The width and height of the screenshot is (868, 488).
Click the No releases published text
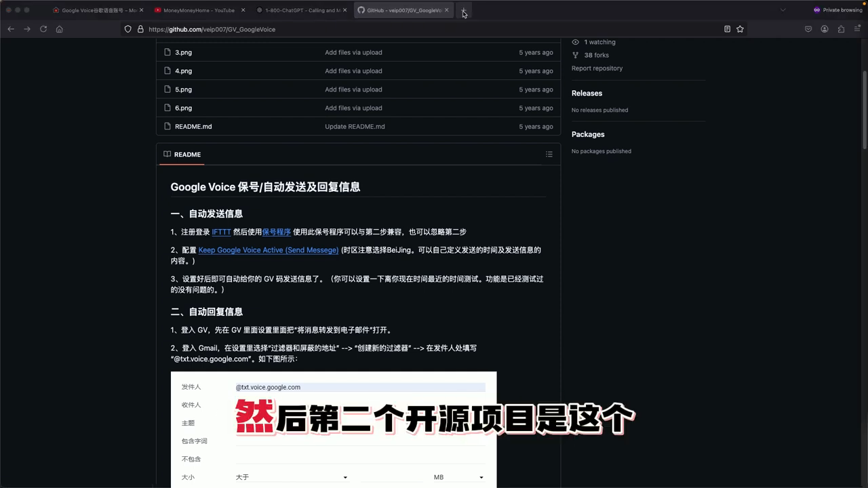[599, 110]
